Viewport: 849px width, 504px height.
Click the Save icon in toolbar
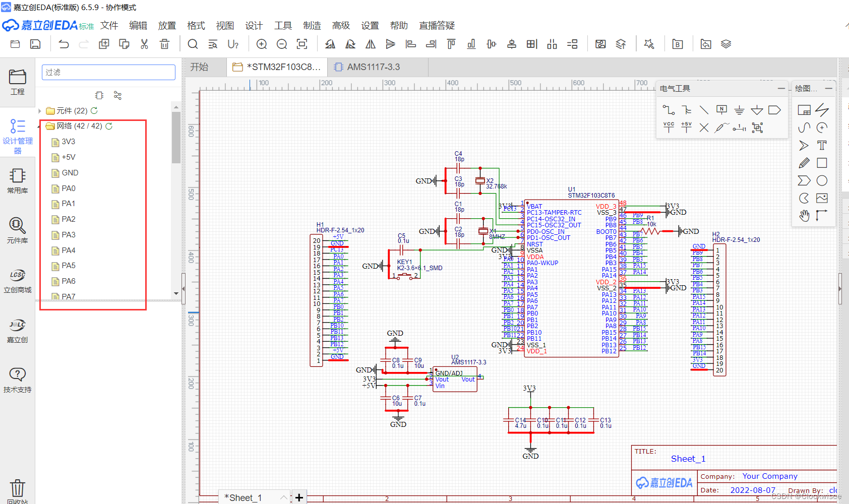click(x=35, y=44)
